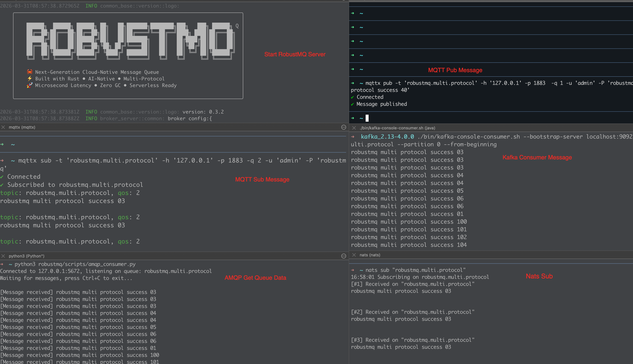The width and height of the screenshot is (633, 364).
Task: Select the nats (nats) pane title
Action: 370,255
